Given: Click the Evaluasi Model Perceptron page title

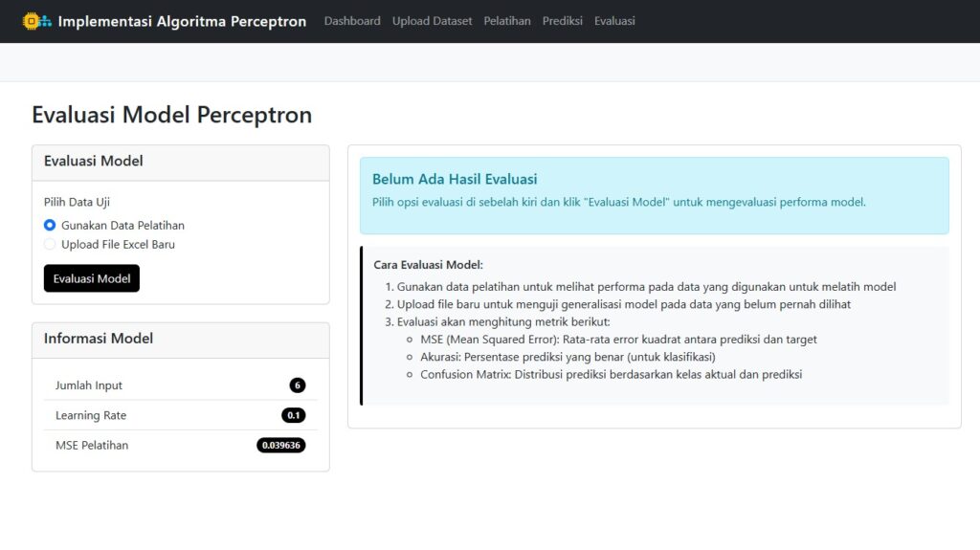Looking at the screenshot, I should click(172, 115).
